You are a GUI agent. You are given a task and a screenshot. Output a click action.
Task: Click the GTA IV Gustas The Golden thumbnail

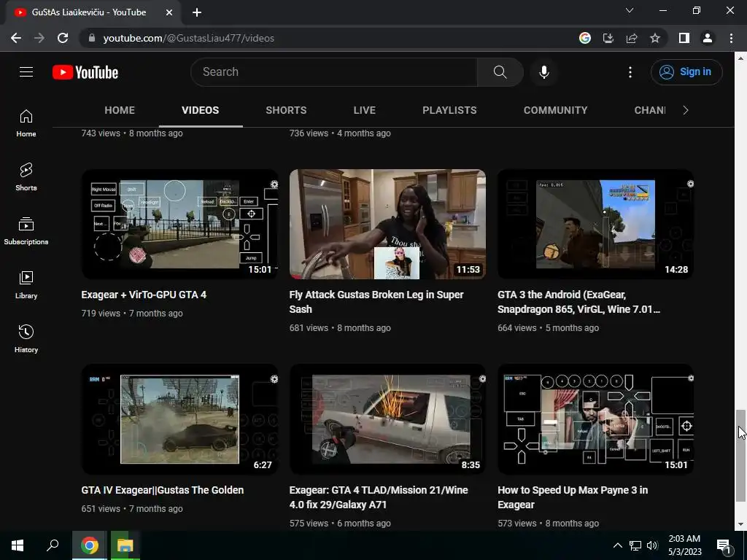(x=179, y=419)
